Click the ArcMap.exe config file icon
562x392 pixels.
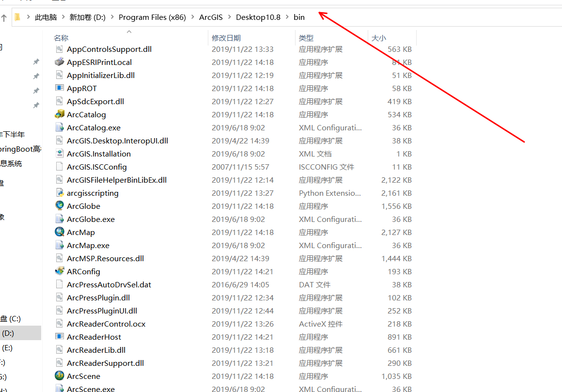(x=60, y=245)
